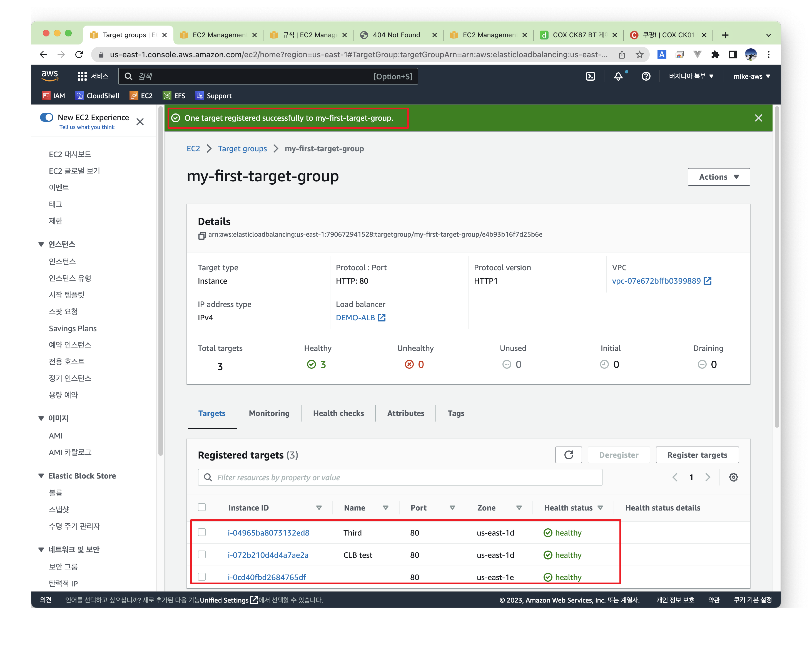Reload the browser page

(x=79, y=55)
